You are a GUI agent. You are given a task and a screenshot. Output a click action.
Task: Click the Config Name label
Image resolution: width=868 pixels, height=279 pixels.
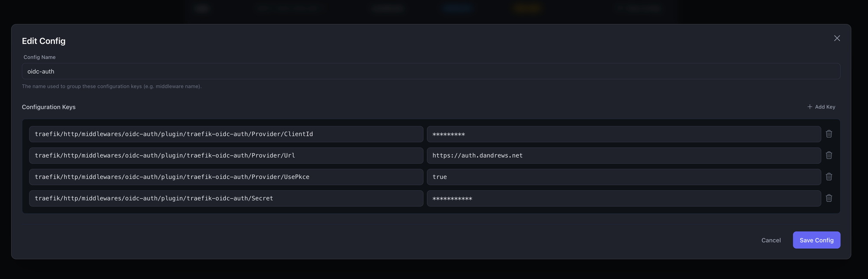(x=39, y=57)
